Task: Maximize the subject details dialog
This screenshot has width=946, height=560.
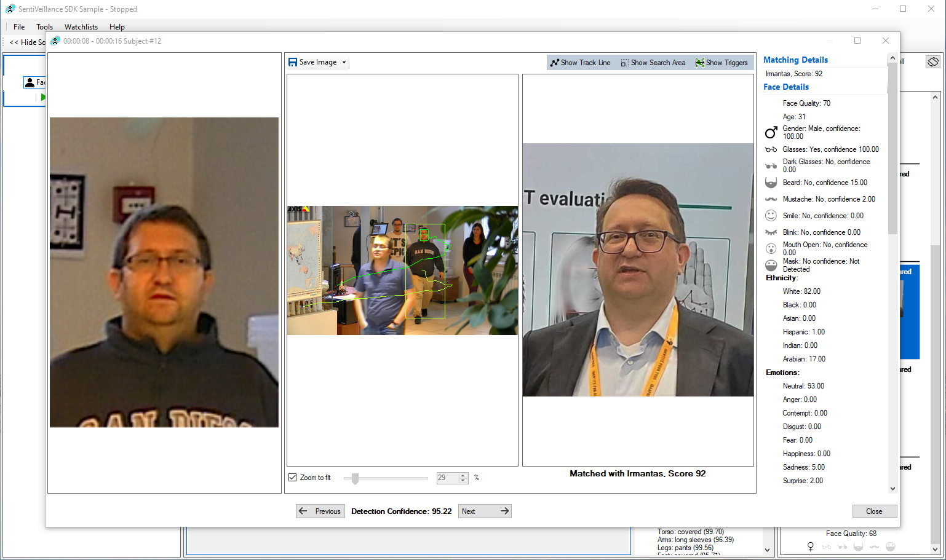Action: click(x=857, y=41)
